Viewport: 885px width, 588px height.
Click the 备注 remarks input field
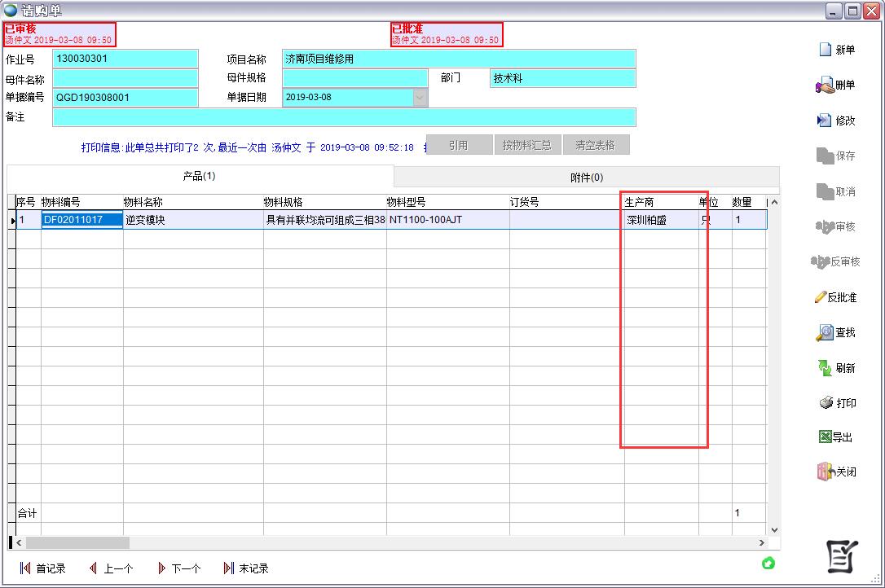tap(343, 117)
